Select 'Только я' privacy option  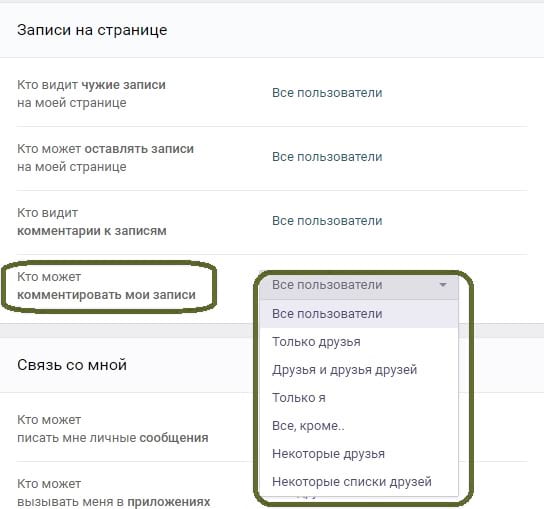(x=359, y=398)
